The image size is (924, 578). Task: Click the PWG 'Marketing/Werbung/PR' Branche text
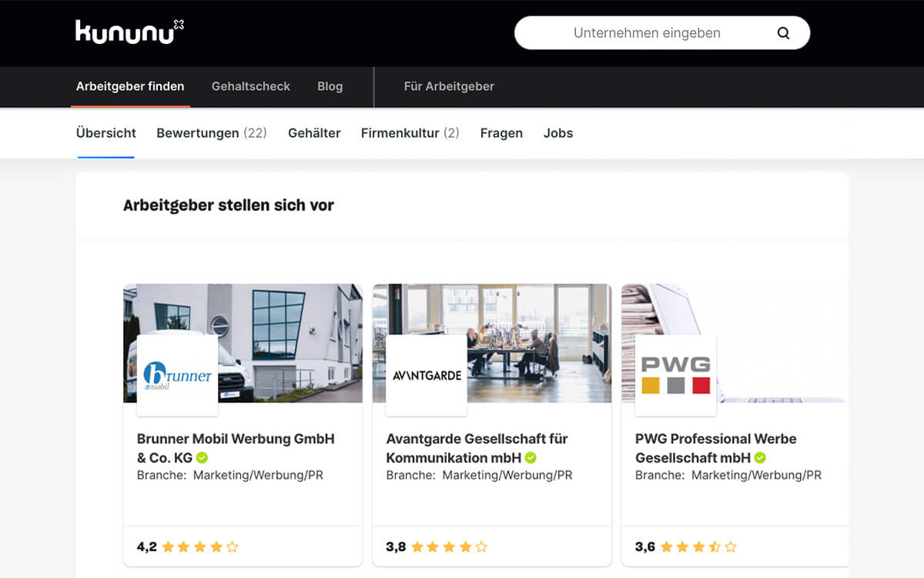pos(756,476)
